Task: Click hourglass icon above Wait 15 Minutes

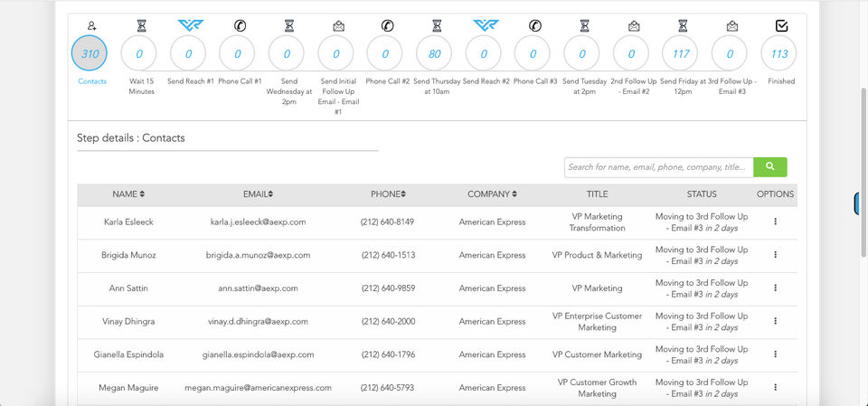Action: (x=142, y=25)
